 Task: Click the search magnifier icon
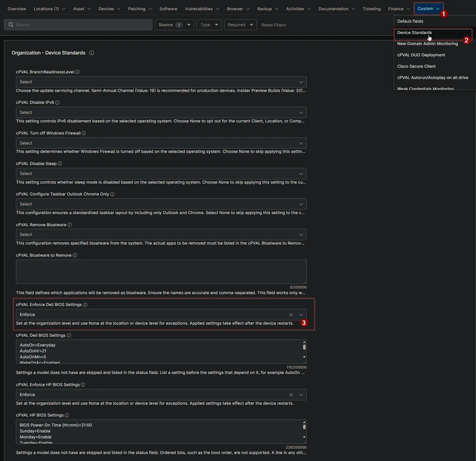pos(11,25)
